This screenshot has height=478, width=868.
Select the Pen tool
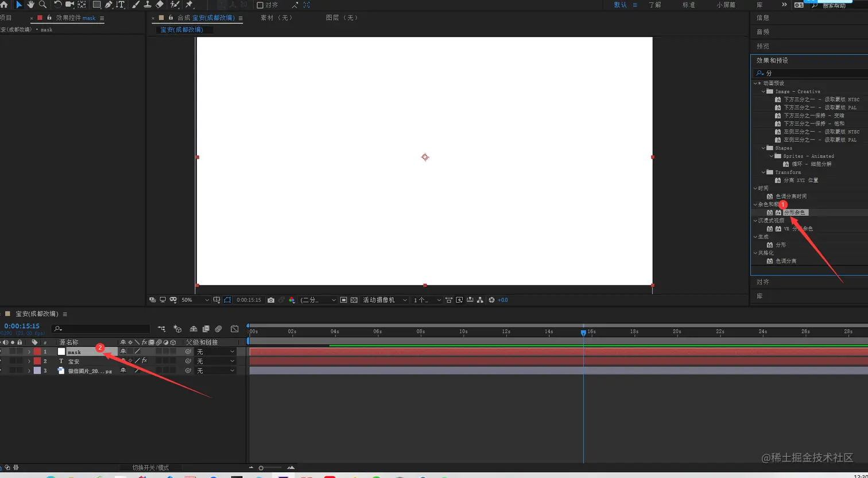pyautogui.click(x=108, y=5)
